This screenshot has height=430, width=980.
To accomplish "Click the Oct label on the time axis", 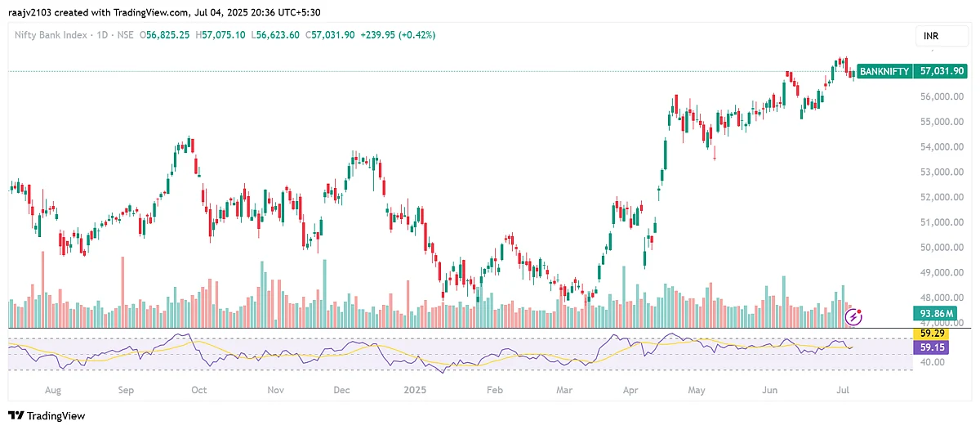I will pos(198,391).
